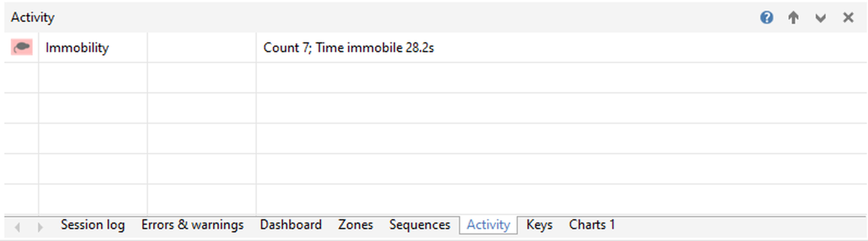This screenshot has height=241, width=868.
Task: Switch to the Keys tab
Action: point(539,225)
